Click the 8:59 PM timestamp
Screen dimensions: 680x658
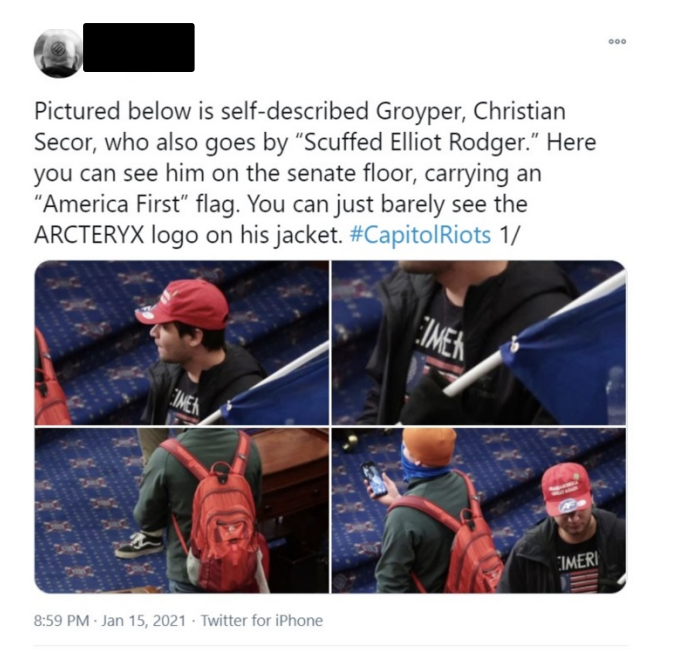[62, 620]
